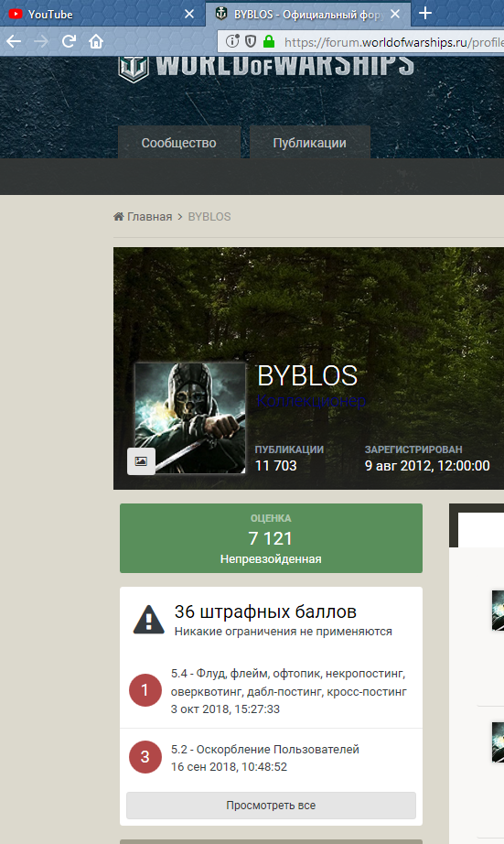The width and height of the screenshot is (504, 844).
Task: Go forward to the next page
Action: click(41, 41)
